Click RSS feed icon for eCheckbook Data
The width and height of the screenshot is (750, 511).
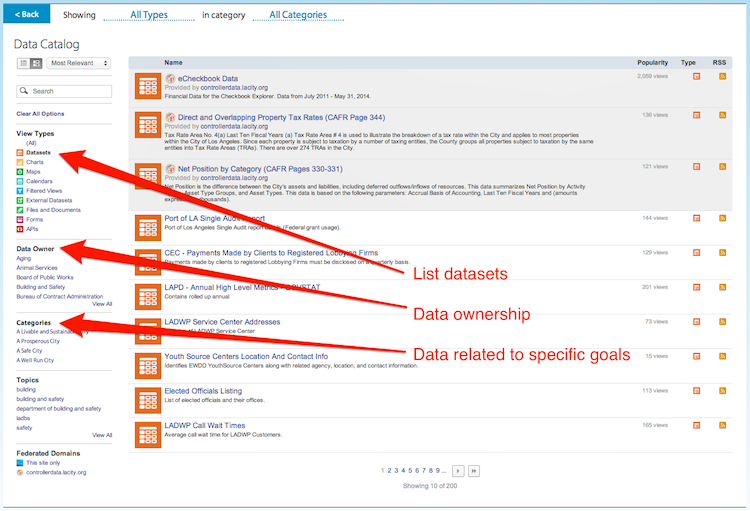[x=721, y=76]
